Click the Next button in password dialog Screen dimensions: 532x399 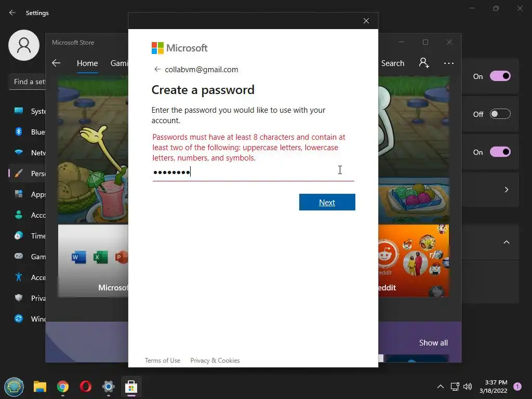(x=327, y=202)
